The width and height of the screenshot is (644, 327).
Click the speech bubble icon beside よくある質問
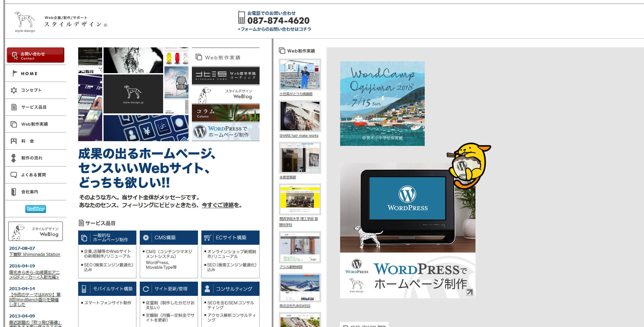coord(14,175)
